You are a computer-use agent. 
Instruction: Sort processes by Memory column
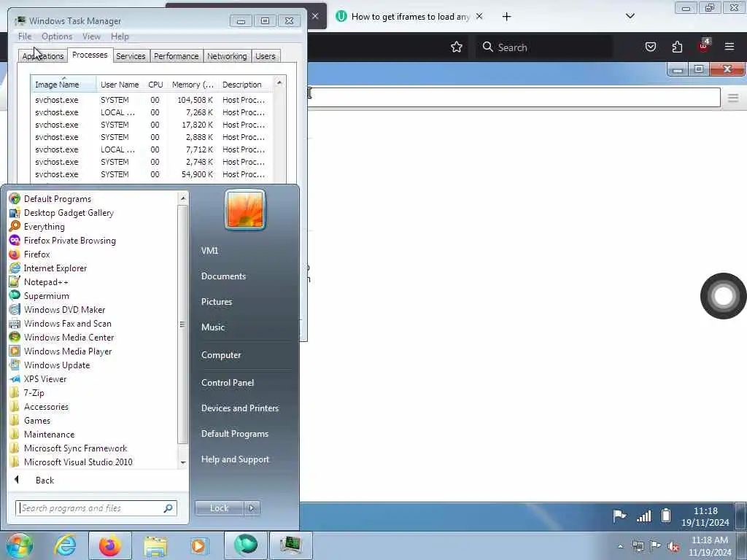click(x=193, y=85)
